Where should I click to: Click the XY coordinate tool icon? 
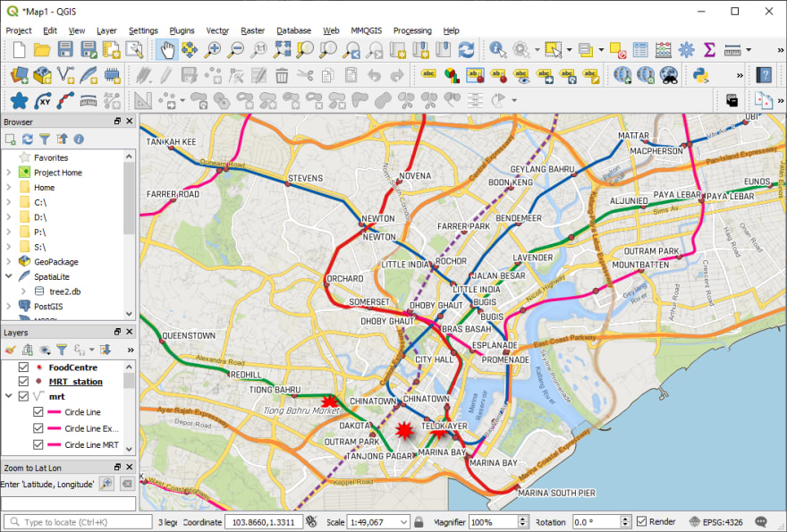(43, 100)
